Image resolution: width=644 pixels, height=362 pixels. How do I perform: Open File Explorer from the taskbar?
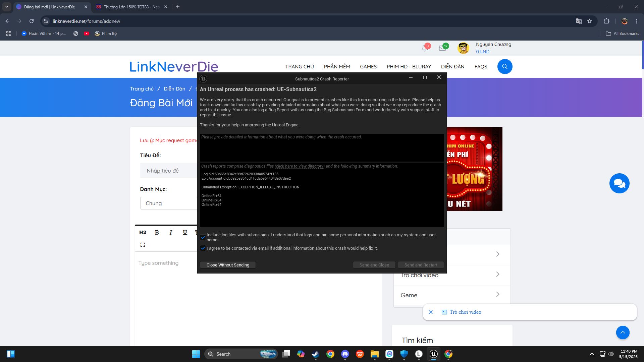[374, 354]
